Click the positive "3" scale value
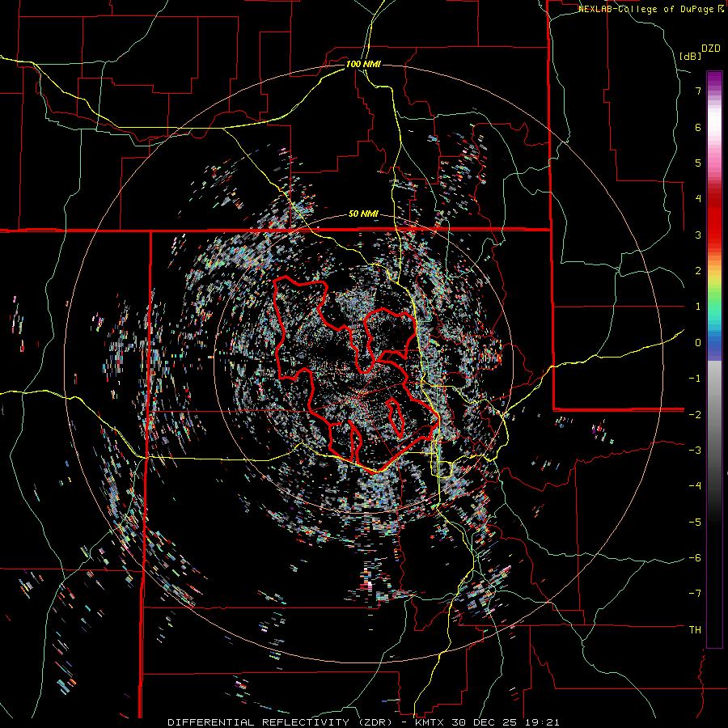The image size is (728, 728). [x=698, y=235]
